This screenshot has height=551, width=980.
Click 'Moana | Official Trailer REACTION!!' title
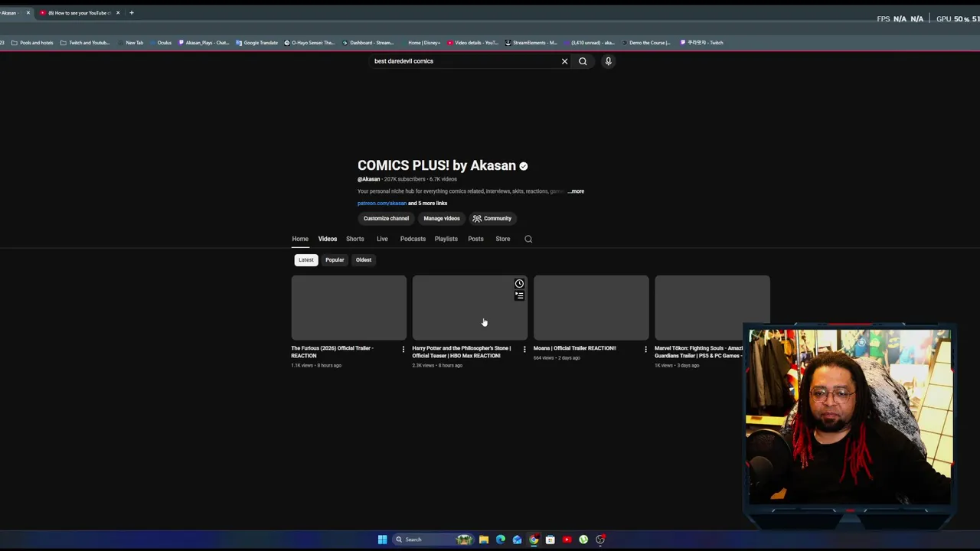[574, 348]
